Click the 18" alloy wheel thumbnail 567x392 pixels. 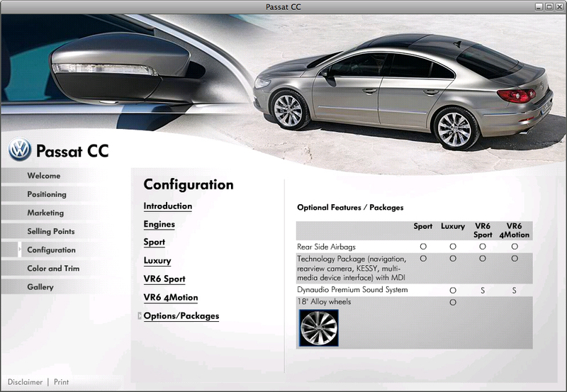pos(319,328)
